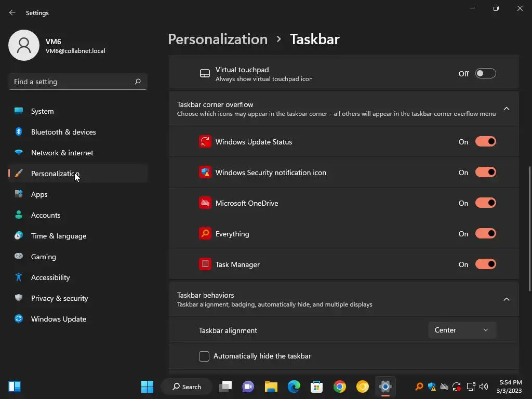Disable the Microsoft OneDrive toggle
The width and height of the screenshot is (532, 399).
click(486, 203)
